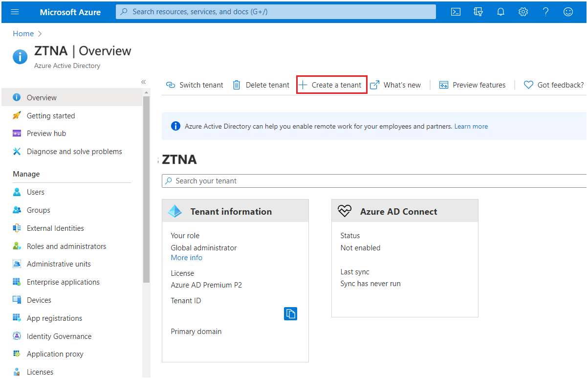This screenshot has width=588, height=379.
Task: Click the Microsoft Azure title
Action: (70, 12)
